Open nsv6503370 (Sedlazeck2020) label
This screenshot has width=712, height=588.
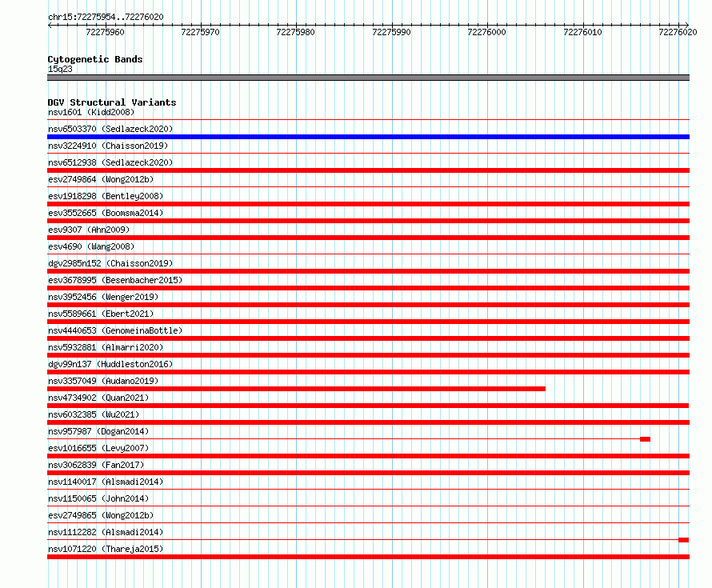110,129
